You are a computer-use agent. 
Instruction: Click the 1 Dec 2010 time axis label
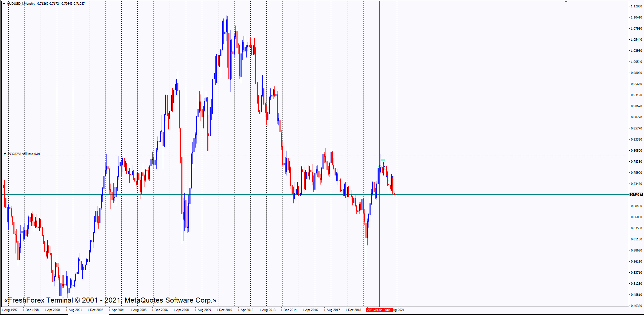click(x=224, y=310)
